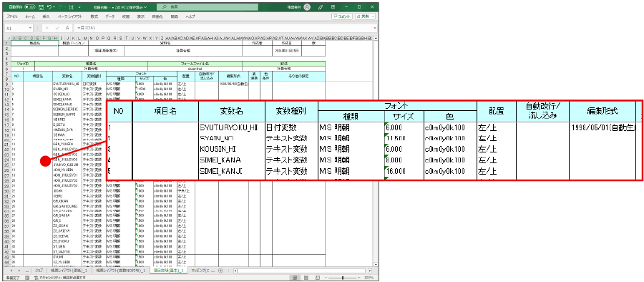
Task: Switch to the ジョブ sheet tab
Action: pos(39,271)
